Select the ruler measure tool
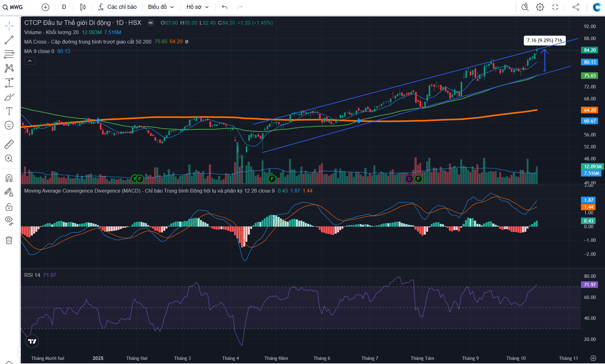 [x=9, y=144]
